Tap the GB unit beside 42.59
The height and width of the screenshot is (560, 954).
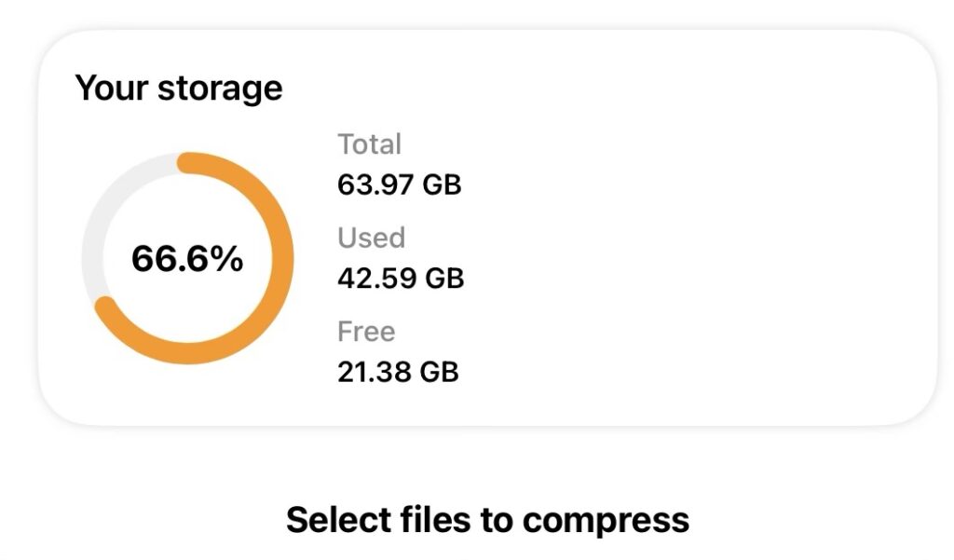[x=443, y=278]
